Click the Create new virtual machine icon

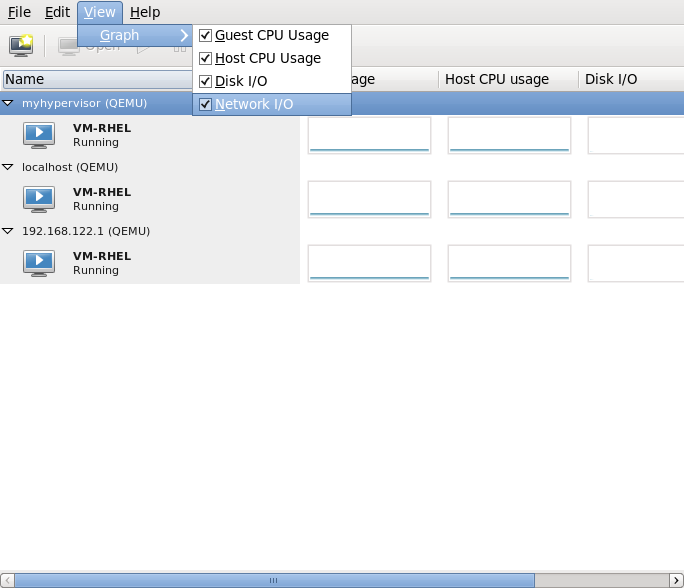tap(21, 46)
